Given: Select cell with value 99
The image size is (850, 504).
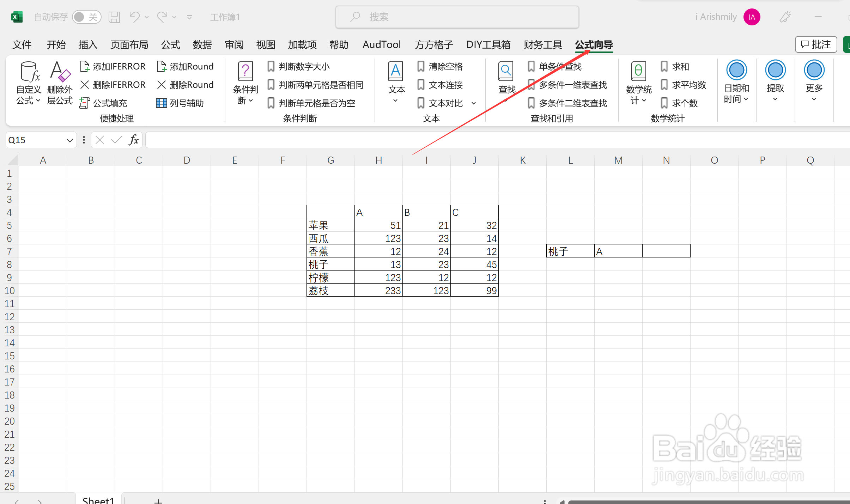Looking at the screenshot, I should point(474,290).
